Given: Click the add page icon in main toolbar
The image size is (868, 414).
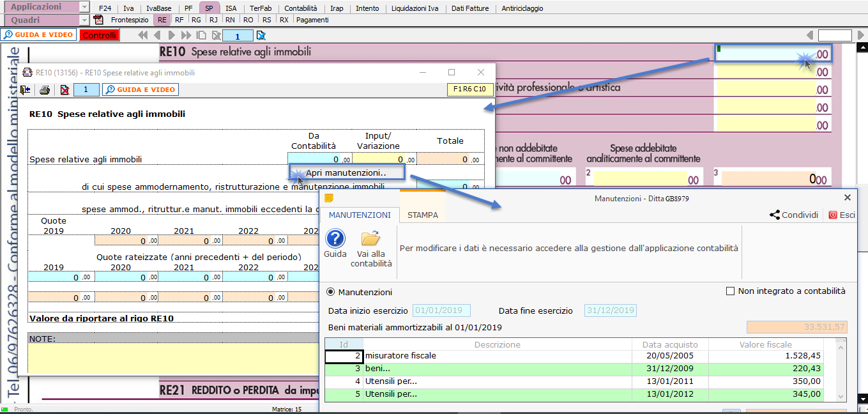Looking at the screenshot, I should pos(202,35).
